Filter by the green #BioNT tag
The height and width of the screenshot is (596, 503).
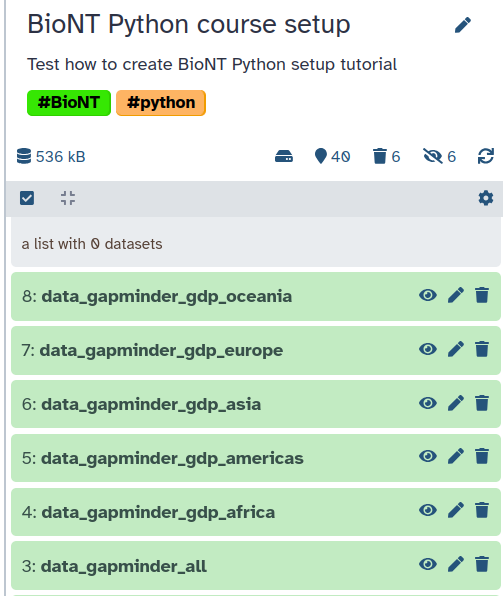pos(69,103)
